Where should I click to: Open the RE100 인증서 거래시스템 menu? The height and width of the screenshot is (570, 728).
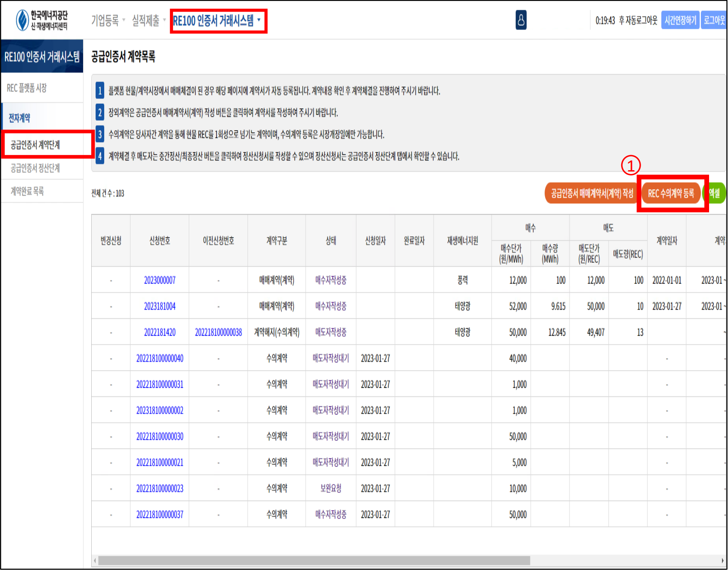[217, 21]
